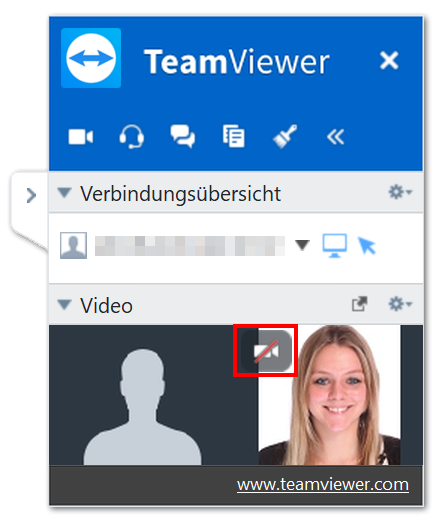Click the participant avatar icon
This screenshot has height=516, width=433.
pos(73,246)
